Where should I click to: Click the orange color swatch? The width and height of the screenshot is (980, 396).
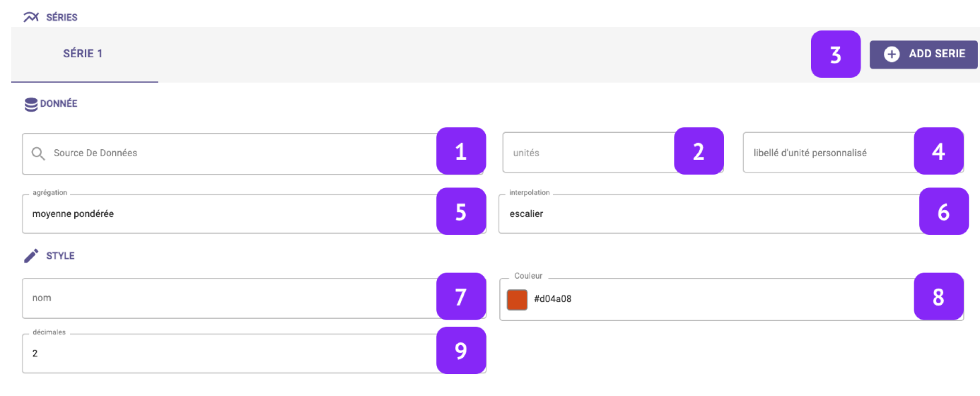(x=517, y=299)
